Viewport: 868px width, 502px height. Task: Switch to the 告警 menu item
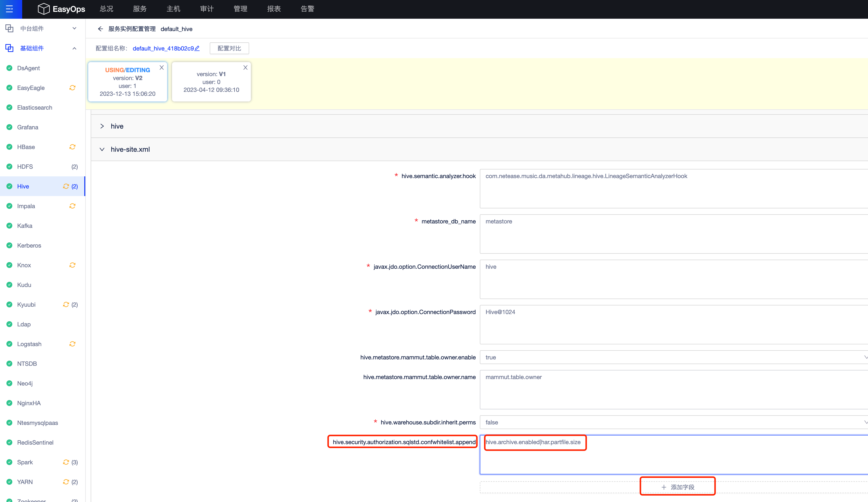click(307, 9)
